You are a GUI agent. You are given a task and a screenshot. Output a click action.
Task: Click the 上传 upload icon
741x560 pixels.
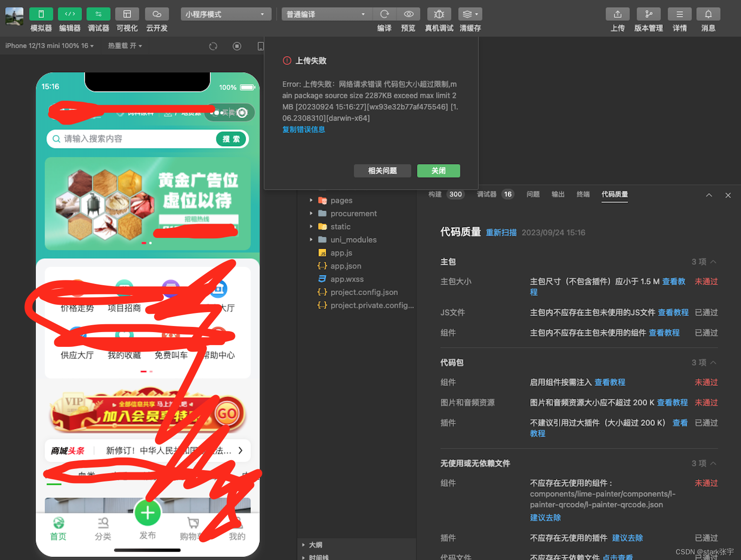617,14
